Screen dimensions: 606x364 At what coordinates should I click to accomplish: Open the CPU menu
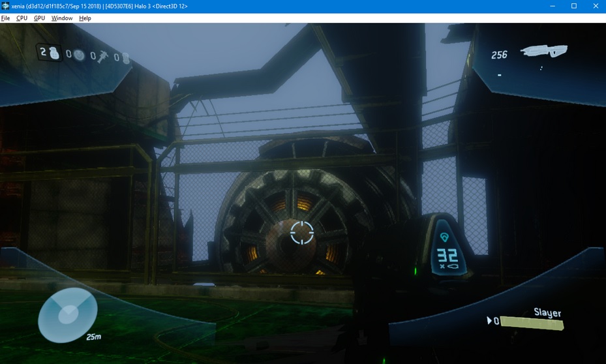click(22, 18)
